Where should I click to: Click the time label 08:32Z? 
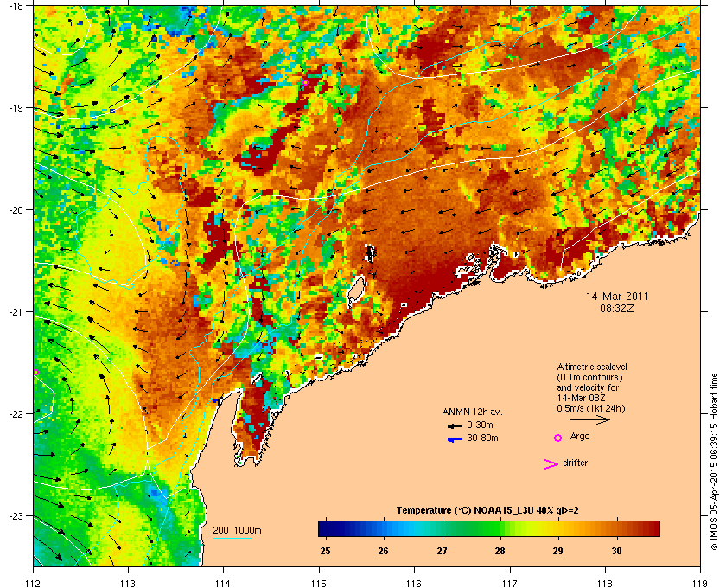tap(617, 308)
